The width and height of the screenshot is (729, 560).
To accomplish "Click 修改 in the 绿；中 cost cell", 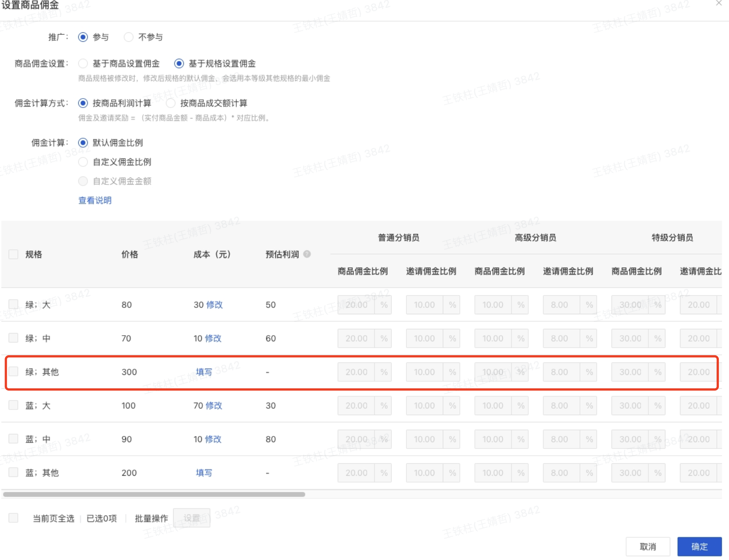I will (x=213, y=338).
